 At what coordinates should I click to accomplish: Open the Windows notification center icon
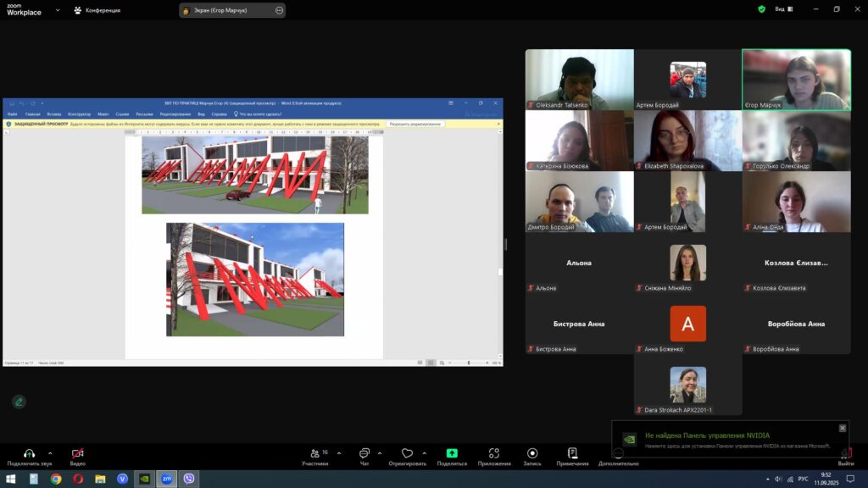(851, 479)
